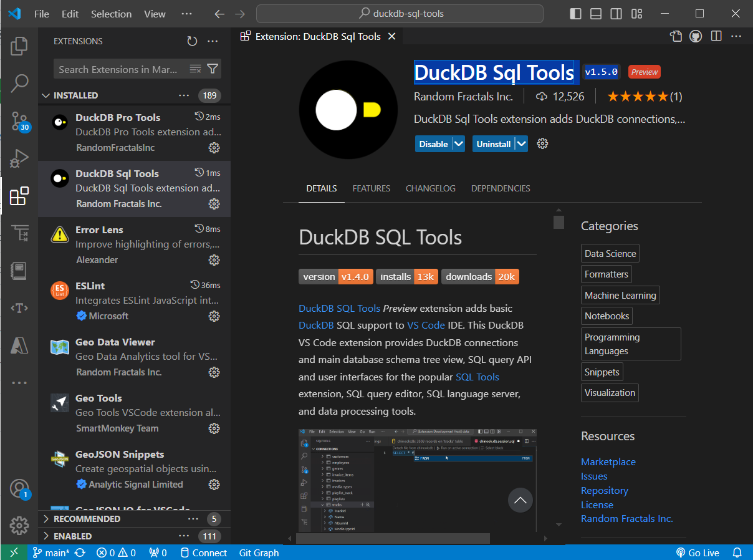Open GeoJSON Snippets manage gear
Viewport: 753px width, 560px height.
(214, 485)
